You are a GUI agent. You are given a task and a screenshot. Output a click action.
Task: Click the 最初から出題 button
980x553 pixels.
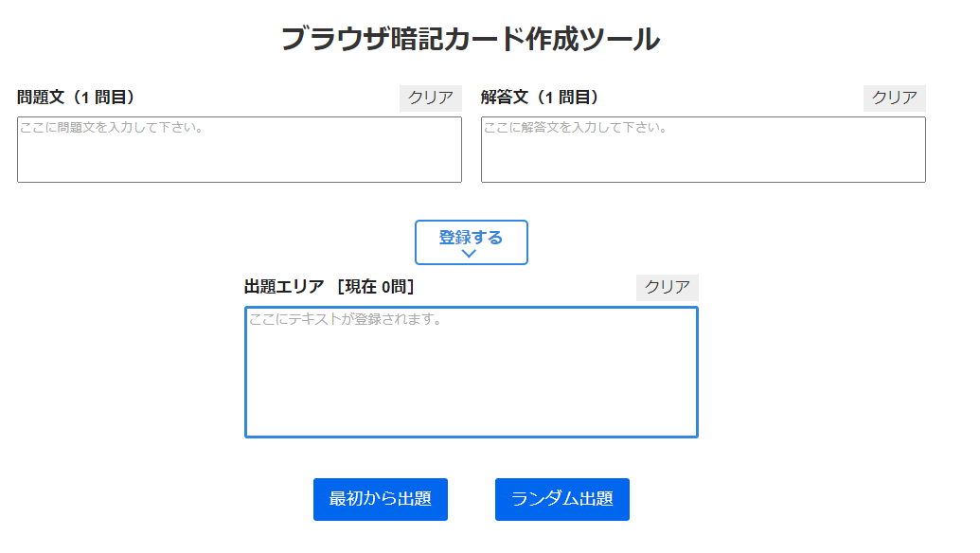pos(380,500)
